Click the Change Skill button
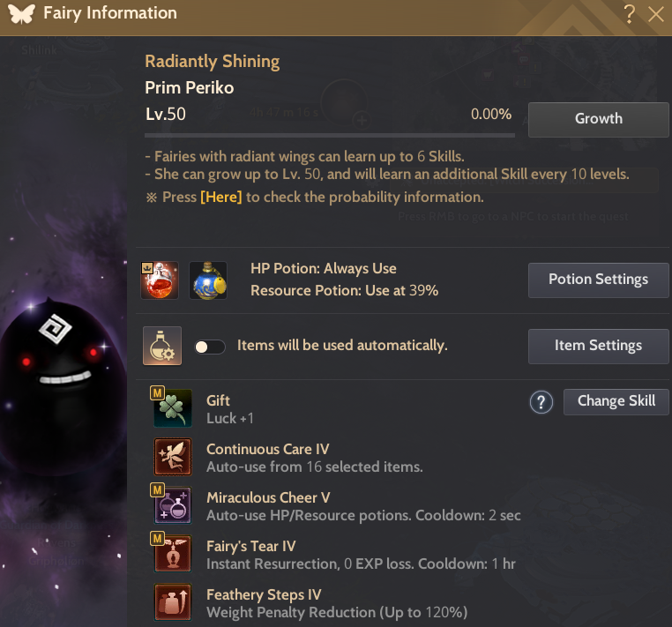The width and height of the screenshot is (672, 627). pos(616,401)
